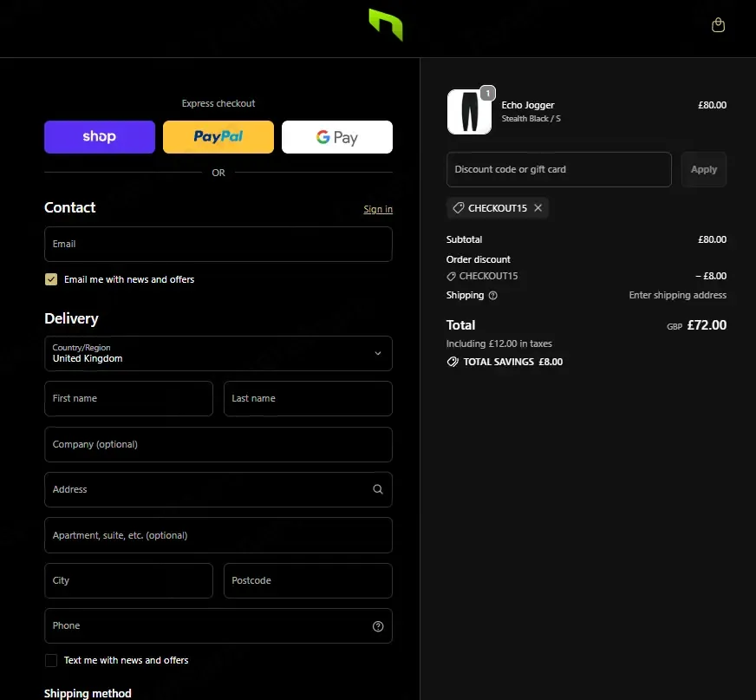The image size is (756, 700).
Task: Click the – £8.00 discount amount
Action: [x=711, y=276]
